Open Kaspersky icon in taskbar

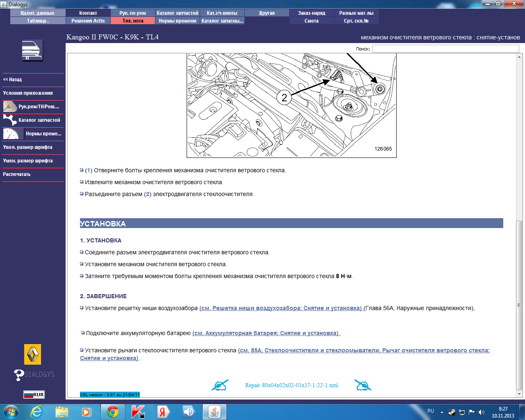tap(138, 412)
